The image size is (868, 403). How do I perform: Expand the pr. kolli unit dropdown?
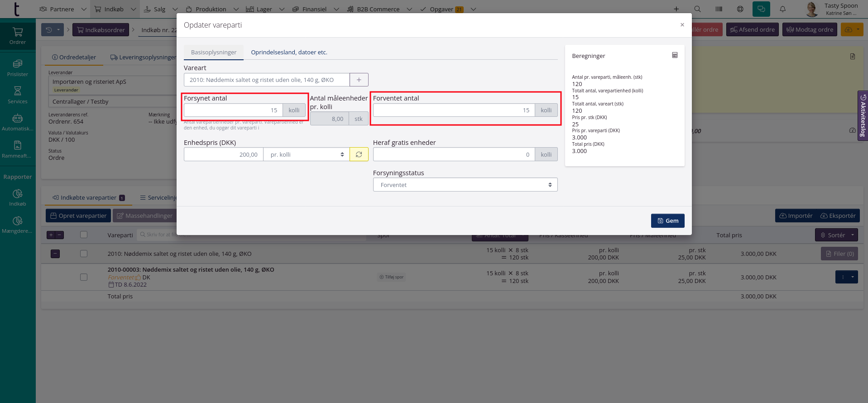click(x=307, y=154)
